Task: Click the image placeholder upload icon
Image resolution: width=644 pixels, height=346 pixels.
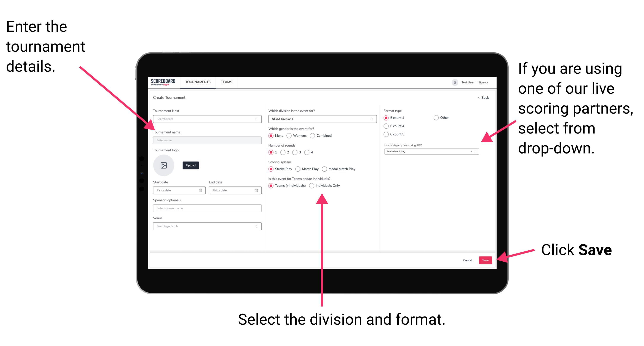Action: (x=164, y=165)
